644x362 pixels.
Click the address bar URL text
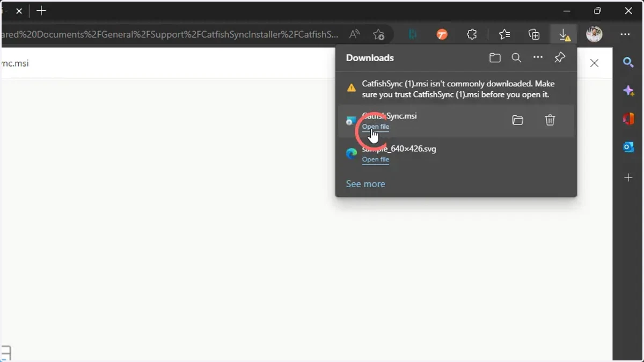tap(170, 34)
